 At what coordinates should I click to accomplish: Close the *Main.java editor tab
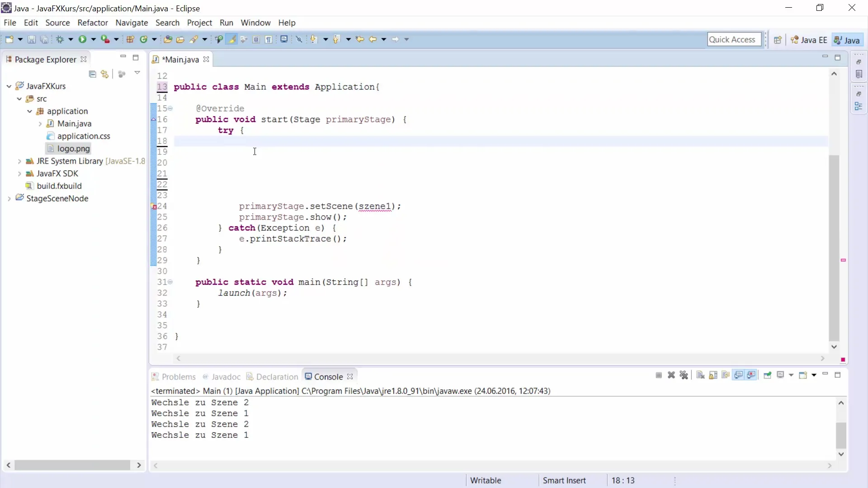[206, 59]
